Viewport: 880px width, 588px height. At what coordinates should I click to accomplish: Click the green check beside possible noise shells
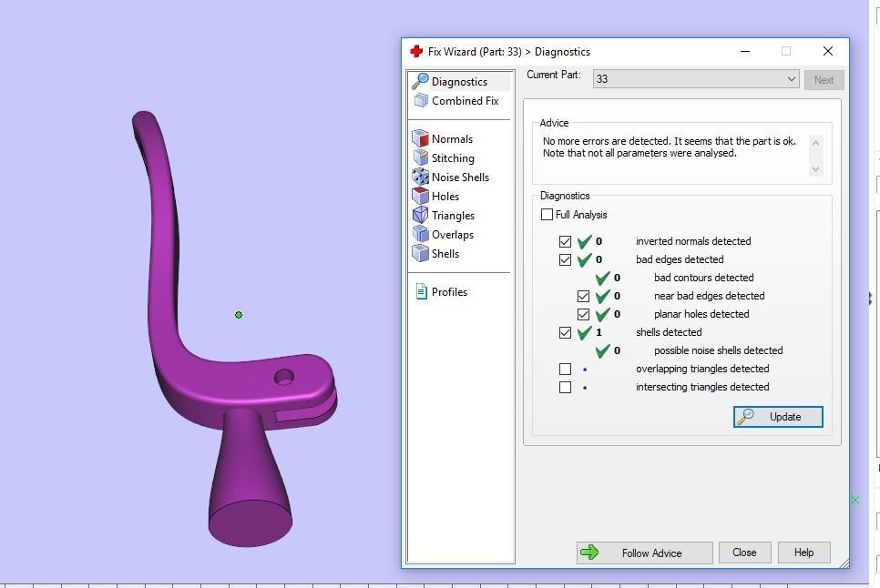click(602, 350)
